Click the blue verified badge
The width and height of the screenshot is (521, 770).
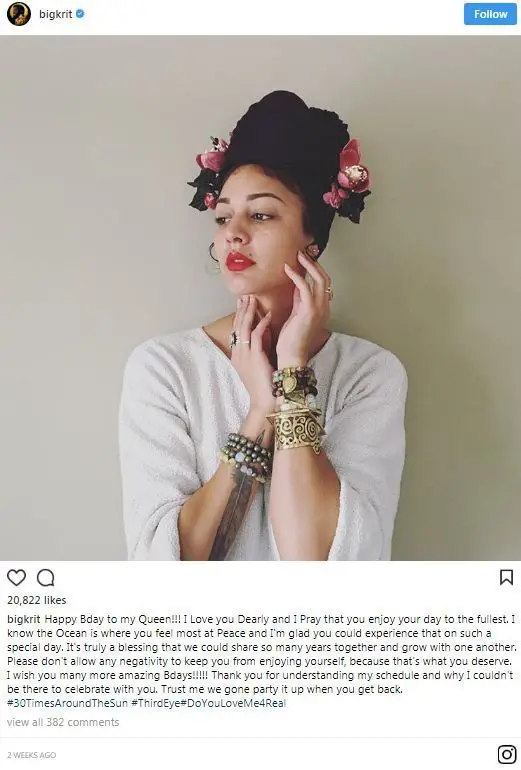click(x=80, y=14)
